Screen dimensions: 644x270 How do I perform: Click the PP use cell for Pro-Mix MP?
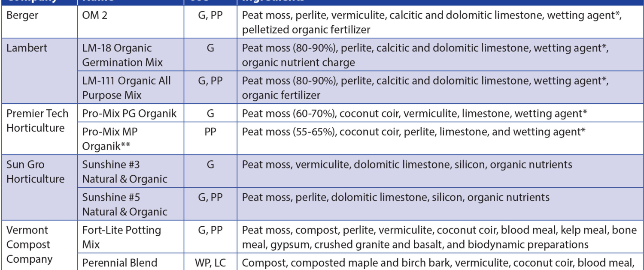[x=210, y=132]
